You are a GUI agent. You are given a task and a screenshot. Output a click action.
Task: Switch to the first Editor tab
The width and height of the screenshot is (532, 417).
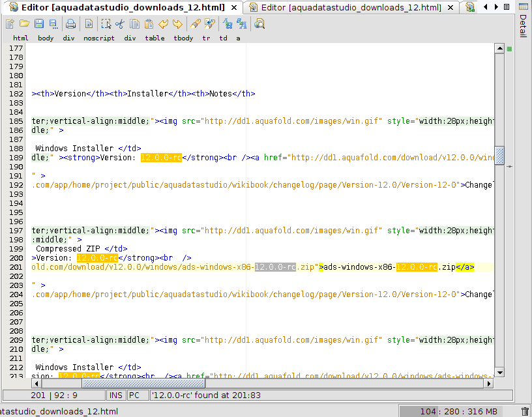pos(123,7)
